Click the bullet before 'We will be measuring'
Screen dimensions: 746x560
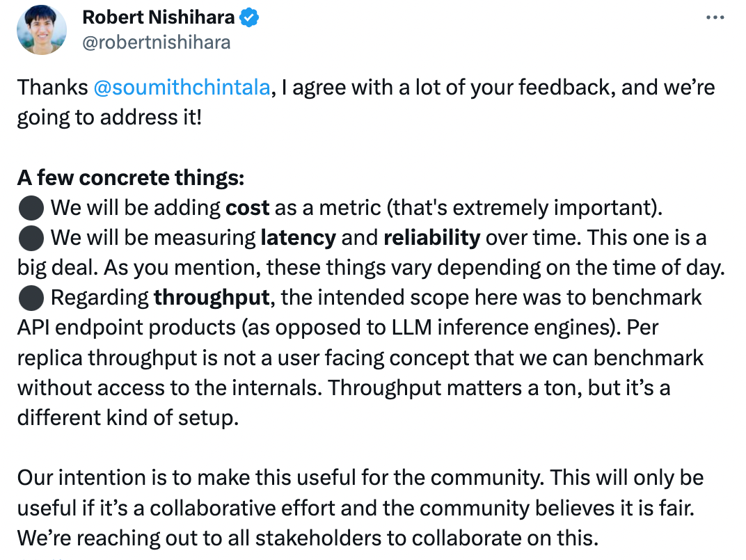[x=31, y=238]
